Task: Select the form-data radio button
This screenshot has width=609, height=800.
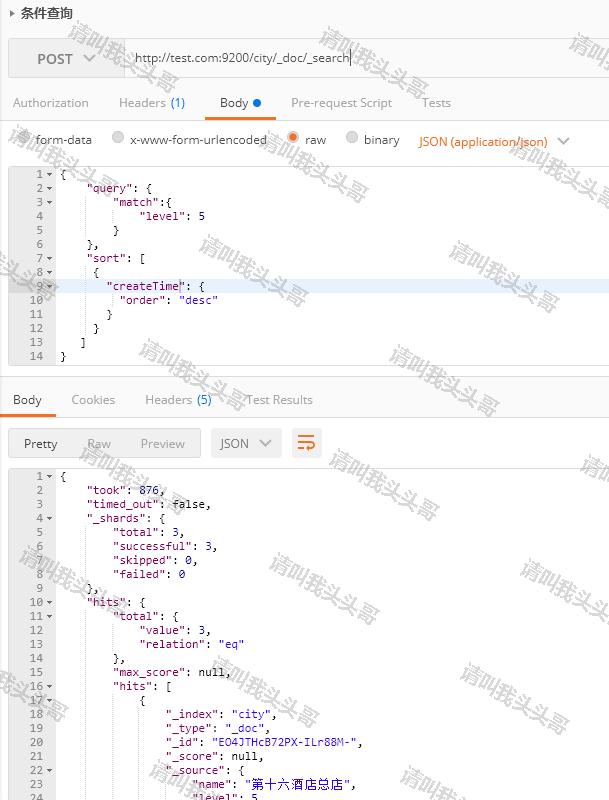Action: [22, 137]
